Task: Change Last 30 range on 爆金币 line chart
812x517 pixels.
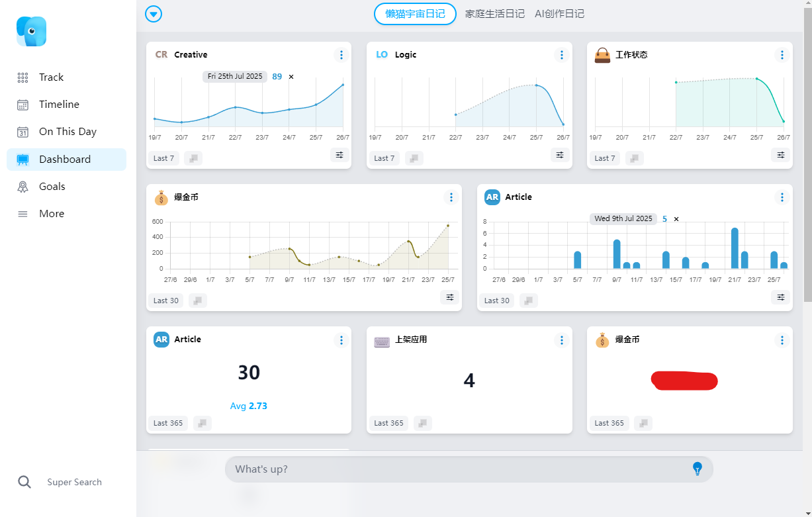Action: tap(165, 301)
